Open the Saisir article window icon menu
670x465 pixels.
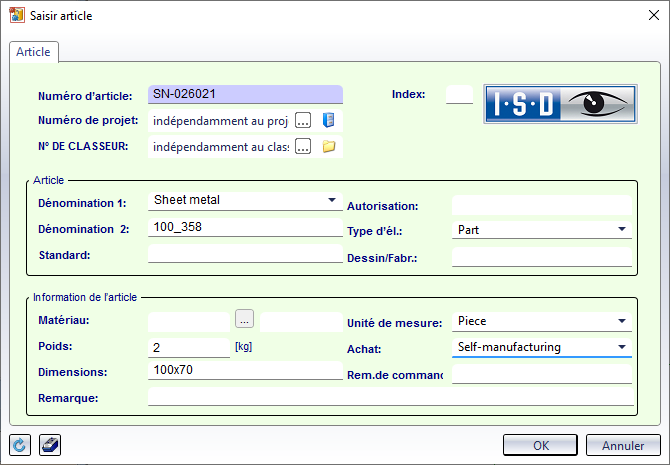(x=15, y=15)
